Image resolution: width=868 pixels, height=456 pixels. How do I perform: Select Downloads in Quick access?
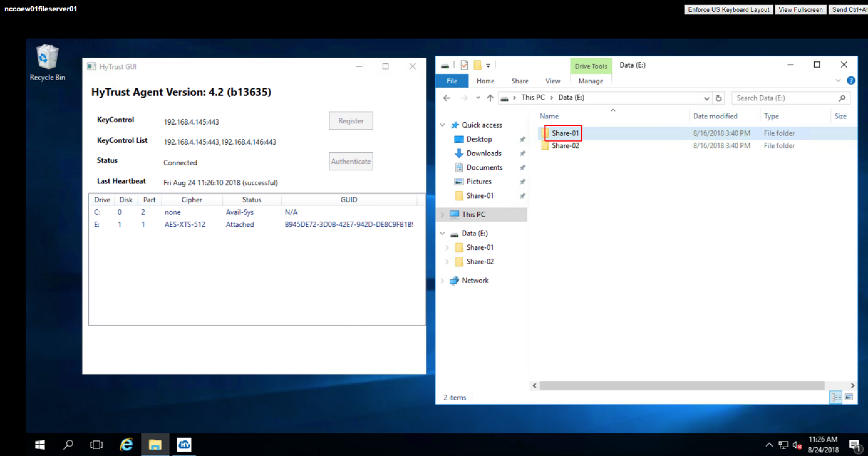pos(483,153)
